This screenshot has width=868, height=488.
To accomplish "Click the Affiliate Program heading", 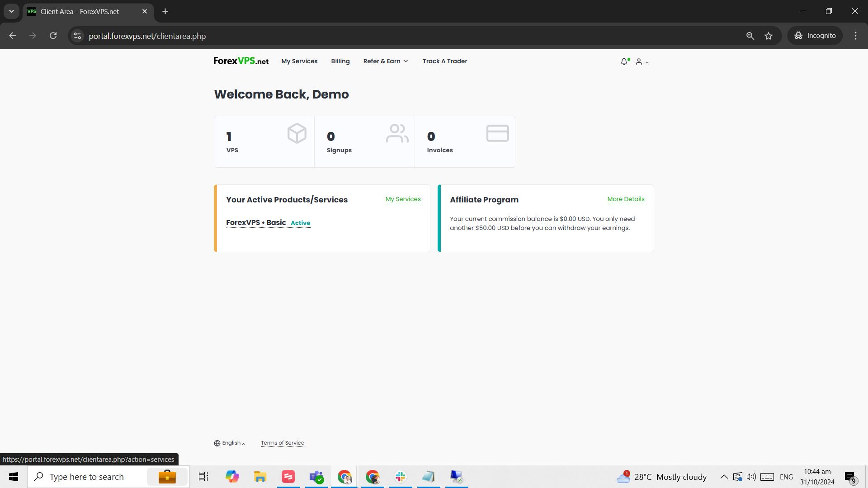I will coord(484,200).
